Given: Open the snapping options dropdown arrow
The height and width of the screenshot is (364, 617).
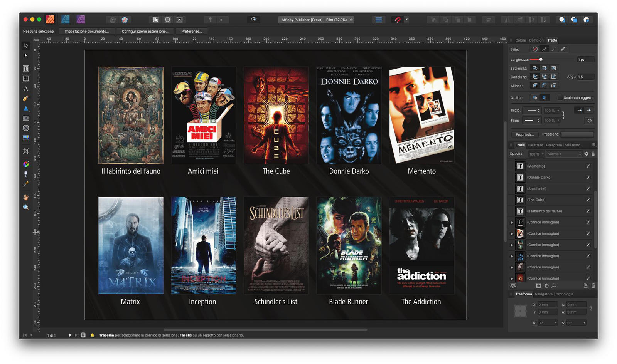Looking at the screenshot, I should click(x=406, y=20).
